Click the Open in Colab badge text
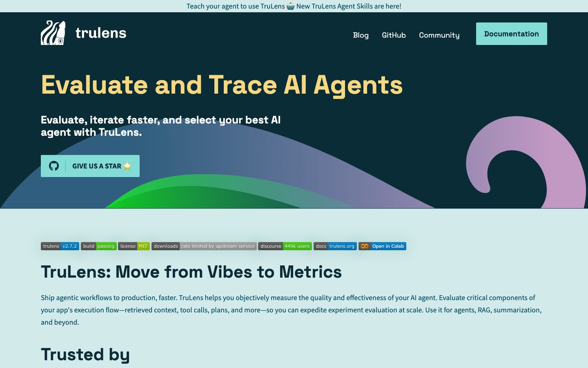 tap(388, 246)
